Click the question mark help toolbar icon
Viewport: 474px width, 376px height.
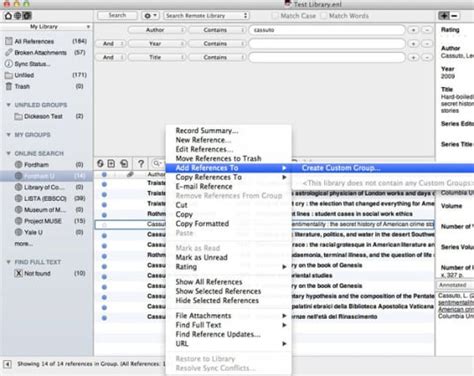141,163
